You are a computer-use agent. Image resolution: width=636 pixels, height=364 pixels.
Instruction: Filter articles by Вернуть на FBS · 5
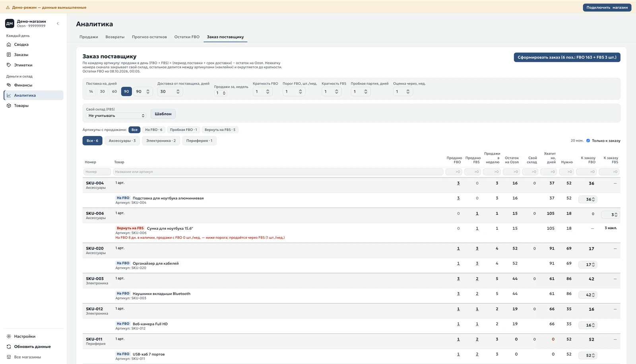[x=220, y=130]
